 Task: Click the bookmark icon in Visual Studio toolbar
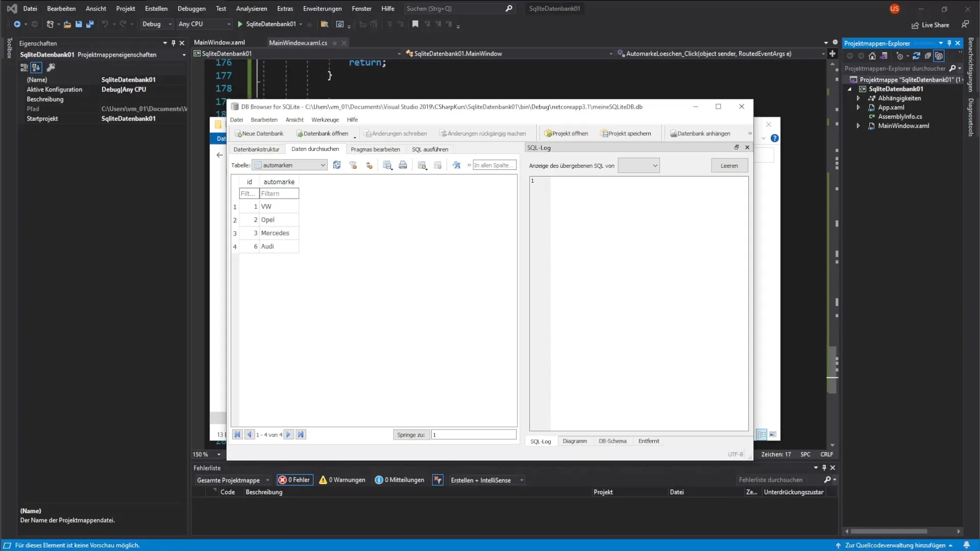pyautogui.click(x=415, y=24)
